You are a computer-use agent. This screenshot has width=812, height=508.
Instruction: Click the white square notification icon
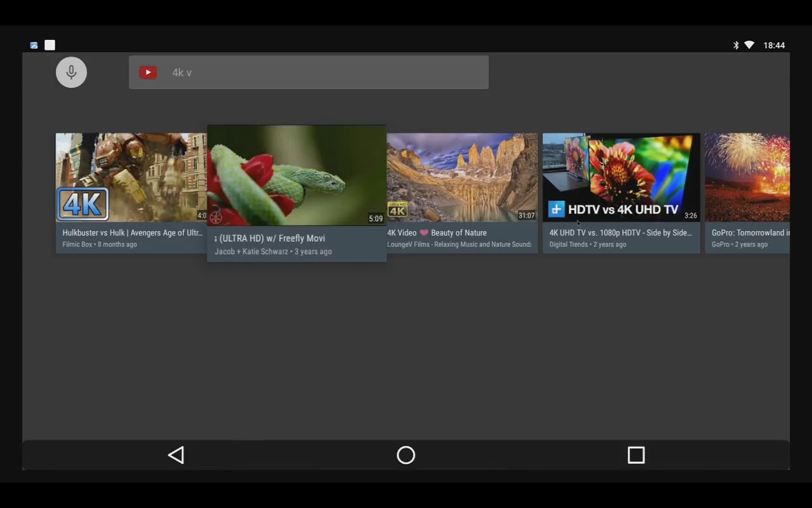[50, 45]
